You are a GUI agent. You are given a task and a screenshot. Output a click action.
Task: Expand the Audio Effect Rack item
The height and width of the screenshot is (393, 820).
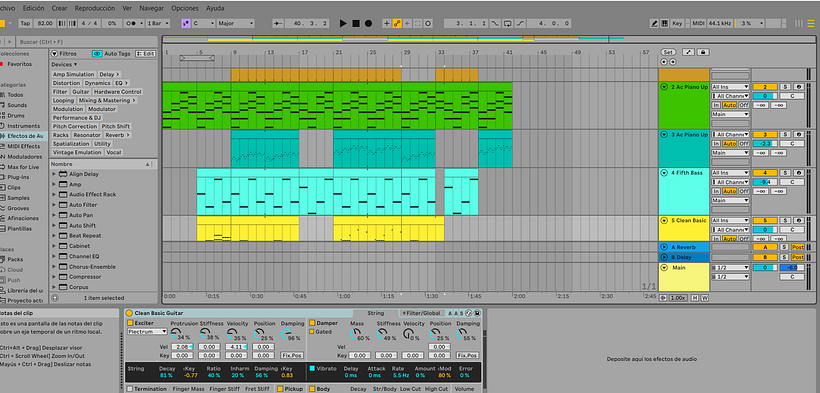[54, 194]
